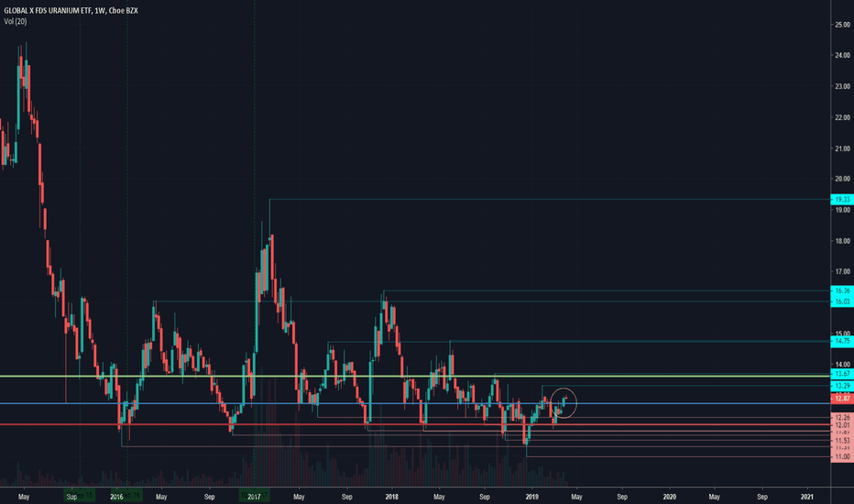Click the 2020 label on time axis

tap(670, 497)
